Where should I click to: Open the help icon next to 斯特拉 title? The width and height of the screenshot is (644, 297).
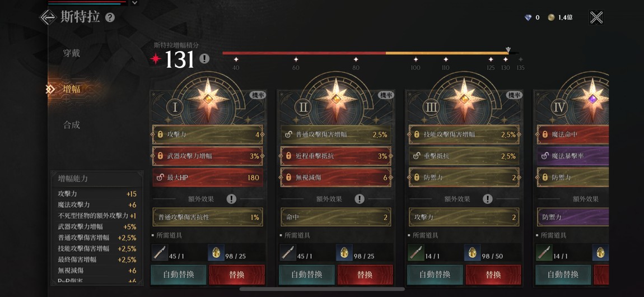point(110,18)
